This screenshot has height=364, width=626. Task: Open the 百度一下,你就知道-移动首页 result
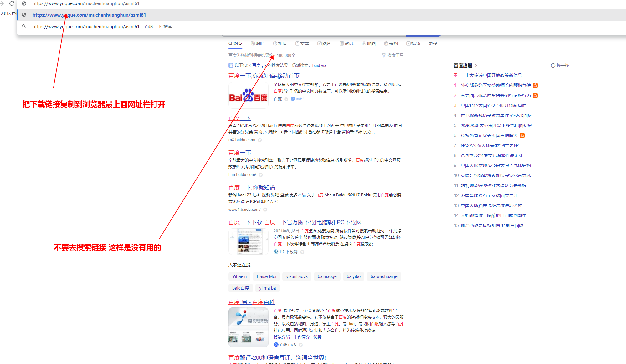[x=264, y=76]
